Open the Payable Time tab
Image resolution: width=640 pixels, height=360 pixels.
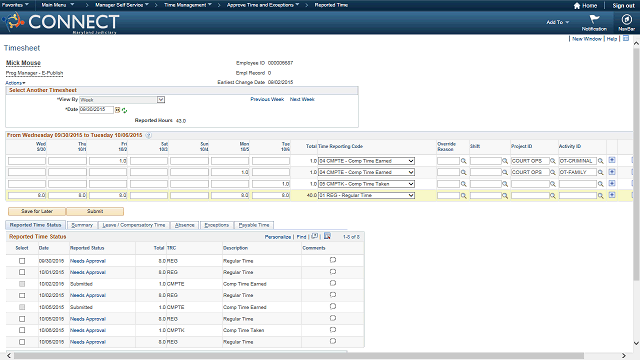click(254, 225)
